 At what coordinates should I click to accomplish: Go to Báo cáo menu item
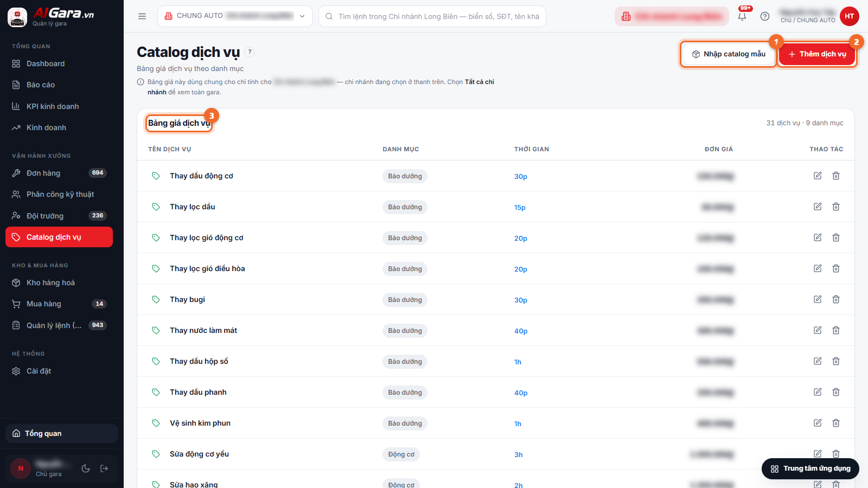click(59, 85)
